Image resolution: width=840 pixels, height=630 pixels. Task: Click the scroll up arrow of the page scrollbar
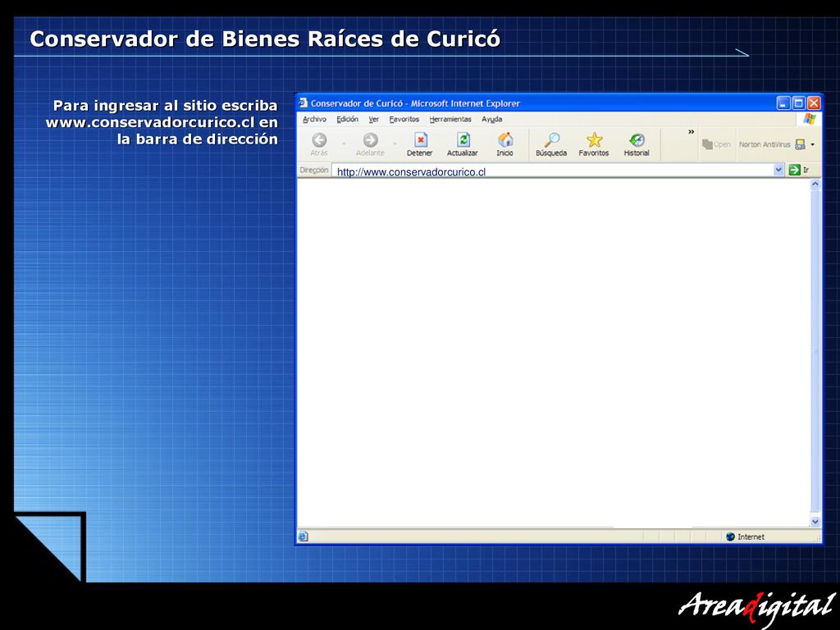point(815,185)
